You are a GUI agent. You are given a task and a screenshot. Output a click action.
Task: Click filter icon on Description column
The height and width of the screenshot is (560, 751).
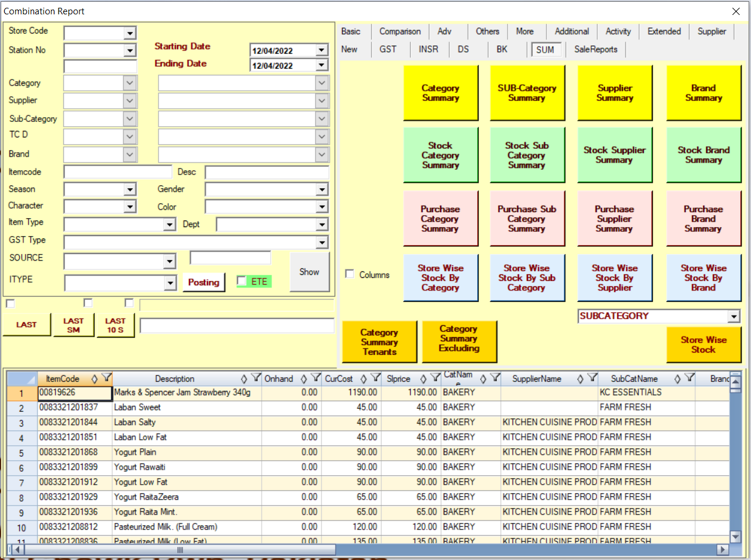point(255,378)
